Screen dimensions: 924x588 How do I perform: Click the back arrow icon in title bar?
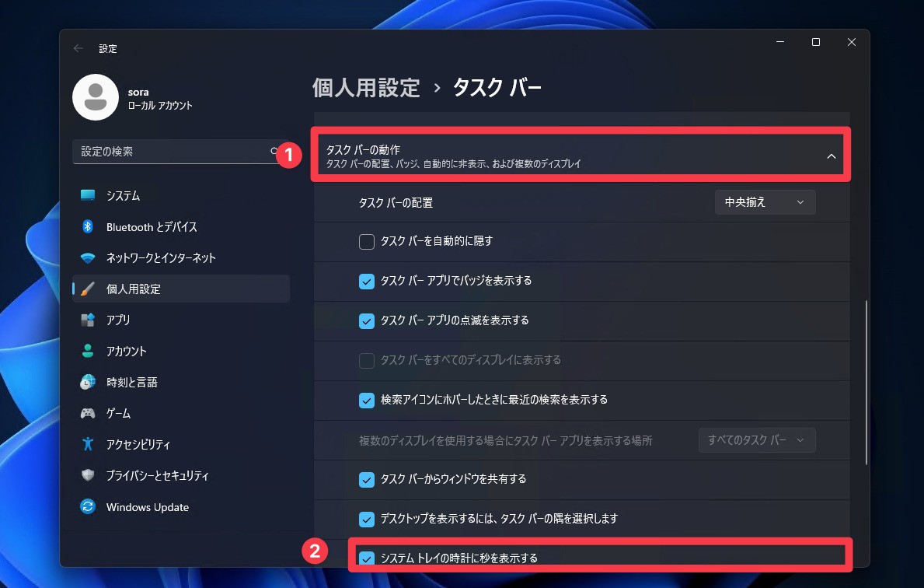coord(78,48)
